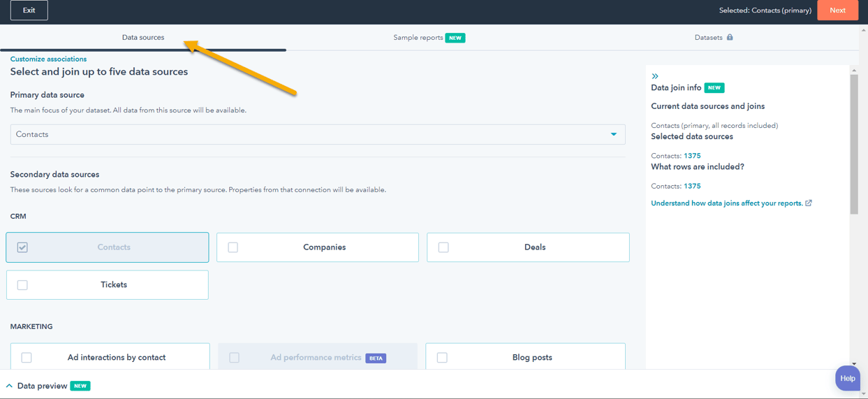Click the NEW badge beside Data preview

(x=80, y=386)
